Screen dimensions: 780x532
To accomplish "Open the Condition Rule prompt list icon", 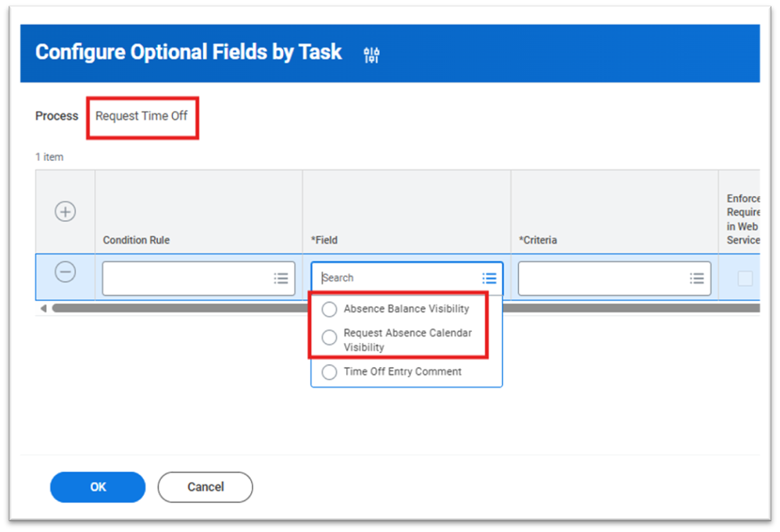I will (281, 278).
